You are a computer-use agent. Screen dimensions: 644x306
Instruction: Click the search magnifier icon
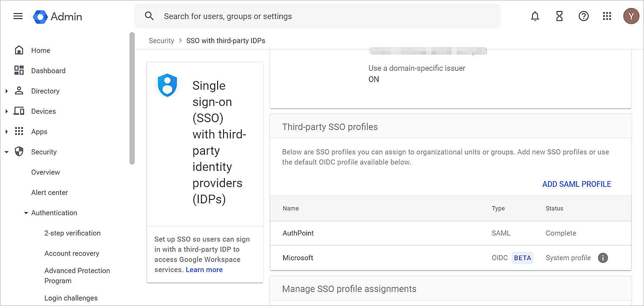click(149, 15)
